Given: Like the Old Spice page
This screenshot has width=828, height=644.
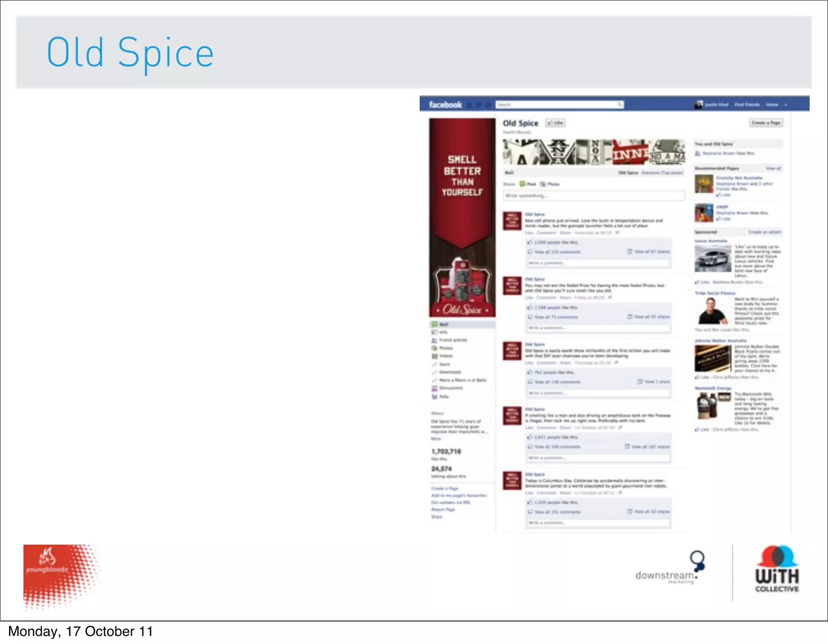Looking at the screenshot, I should (x=555, y=123).
